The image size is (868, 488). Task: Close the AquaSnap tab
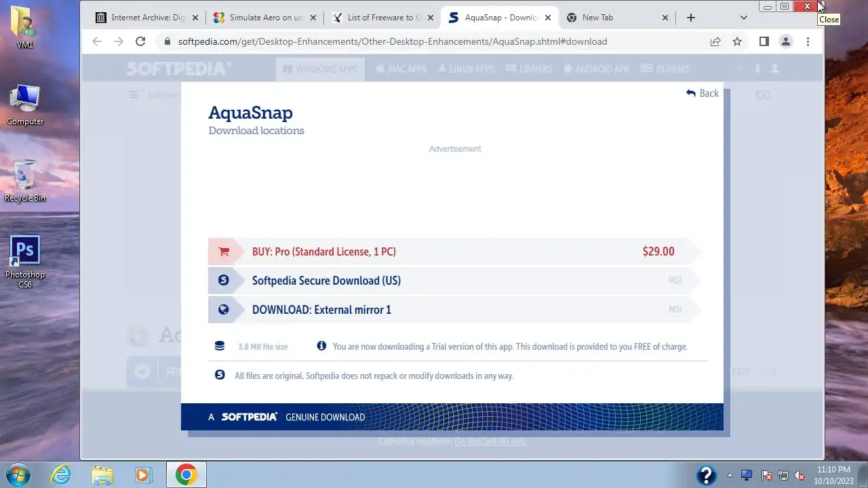click(x=548, y=18)
